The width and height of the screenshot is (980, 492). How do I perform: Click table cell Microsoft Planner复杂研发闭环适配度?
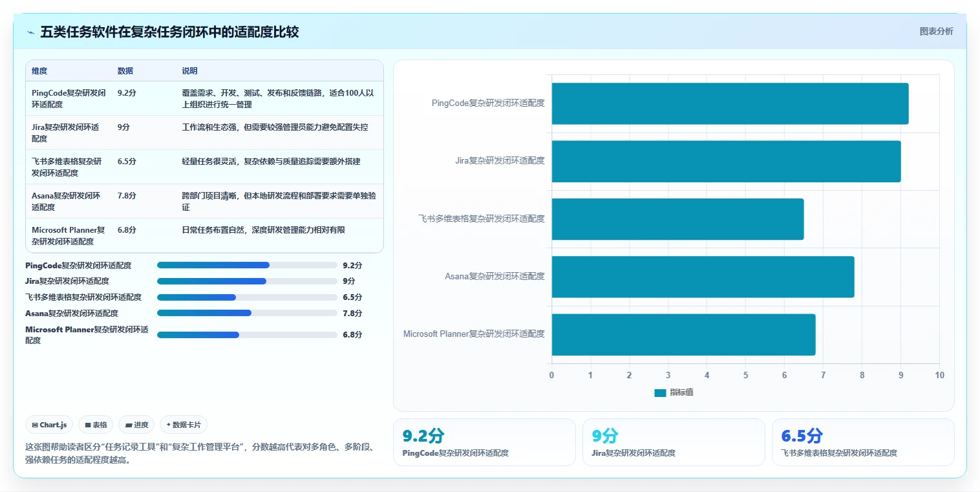pyautogui.click(x=69, y=235)
